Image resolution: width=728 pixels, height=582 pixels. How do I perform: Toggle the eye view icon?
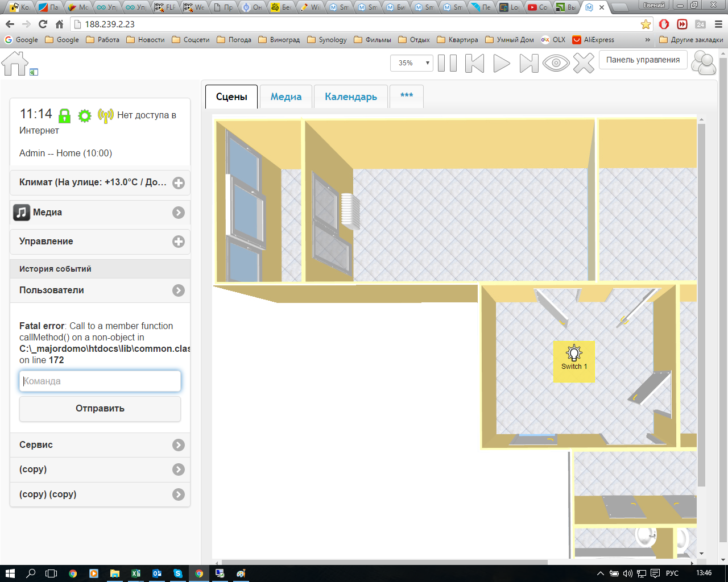point(556,63)
